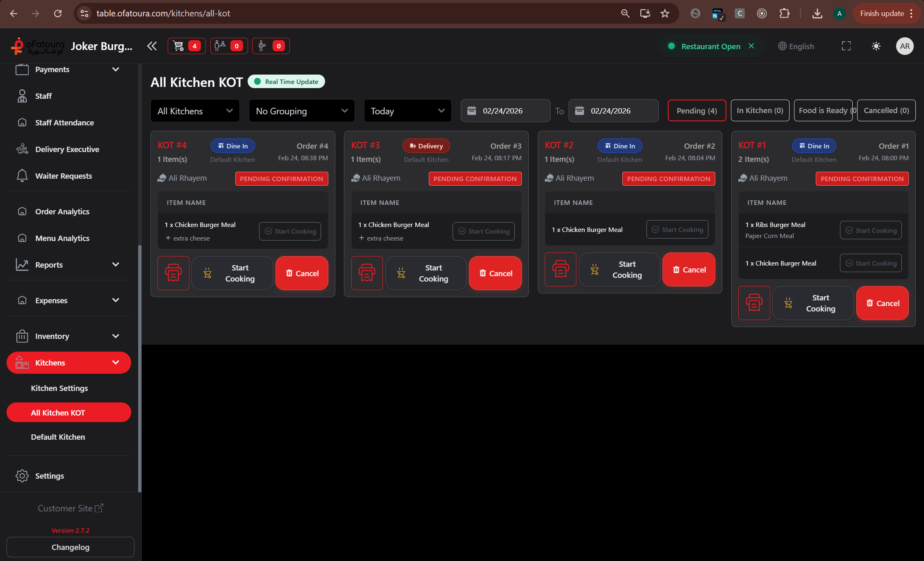The height and width of the screenshot is (561, 924).
Task: Collapse the sidebar with the double-chevron icon
Action: [152, 46]
